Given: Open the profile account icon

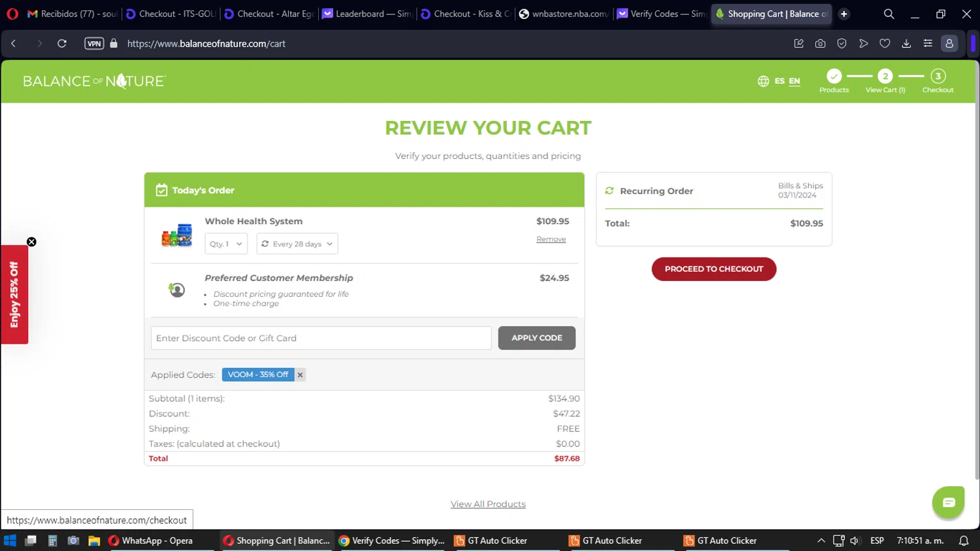Looking at the screenshot, I should click(x=949, y=44).
